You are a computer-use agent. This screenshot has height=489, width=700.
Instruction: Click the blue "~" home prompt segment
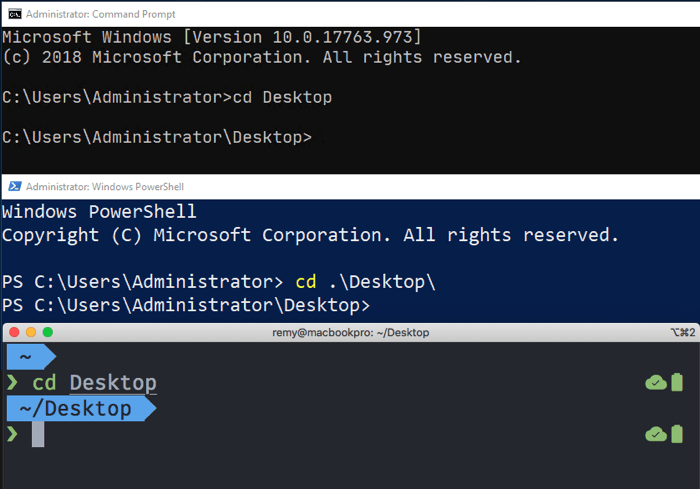click(x=27, y=357)
